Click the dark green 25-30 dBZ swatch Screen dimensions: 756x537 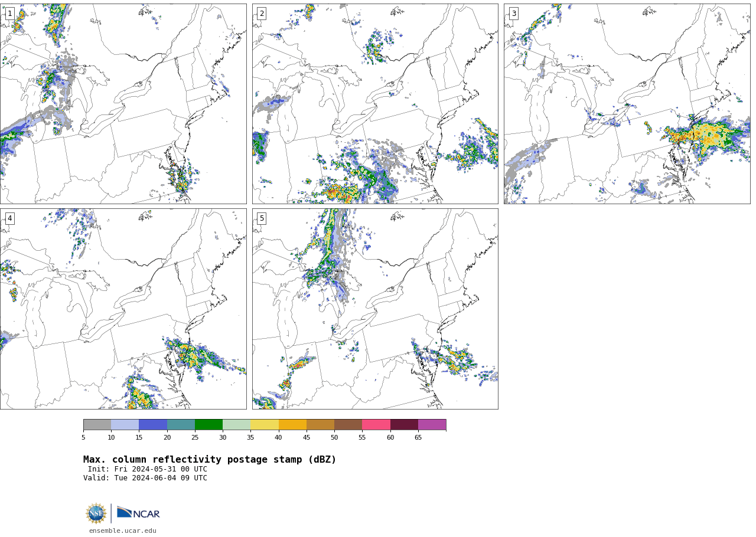208,425
